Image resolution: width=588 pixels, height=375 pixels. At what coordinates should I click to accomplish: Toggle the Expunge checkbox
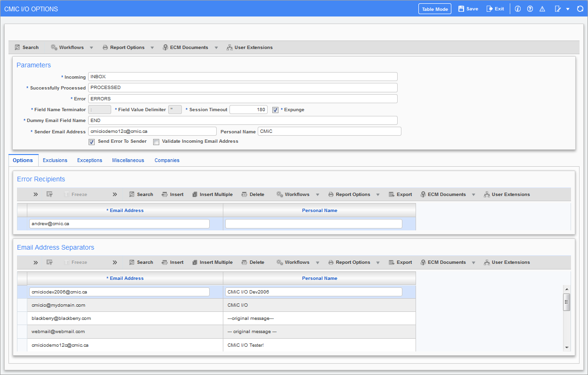point(276,110)
